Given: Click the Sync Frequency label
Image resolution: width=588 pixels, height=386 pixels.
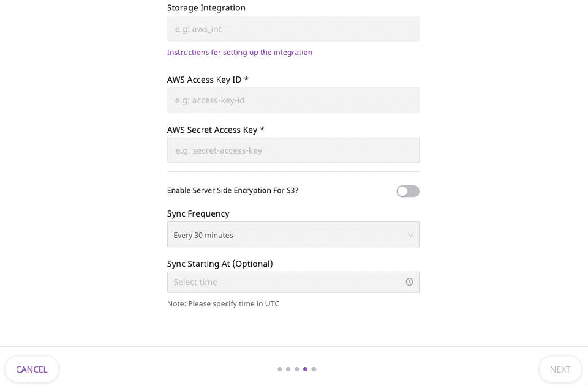Looking at the screenshot, I should [x=198, y=214].
